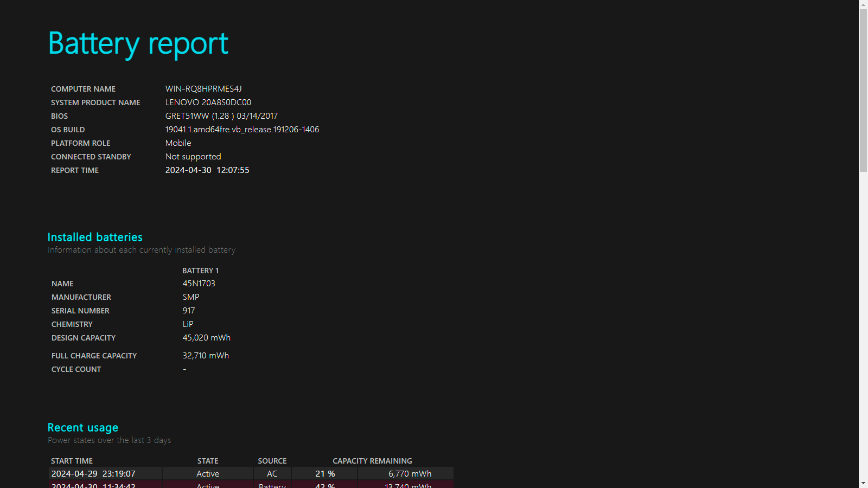Screen dimensions: 868x488
Task: Click the OS build value 19041.1.amd64fre
Action: 242,130
